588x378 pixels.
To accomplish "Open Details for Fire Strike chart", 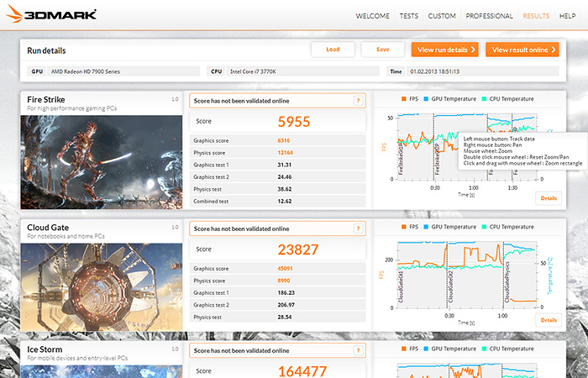I will (549, 198).
